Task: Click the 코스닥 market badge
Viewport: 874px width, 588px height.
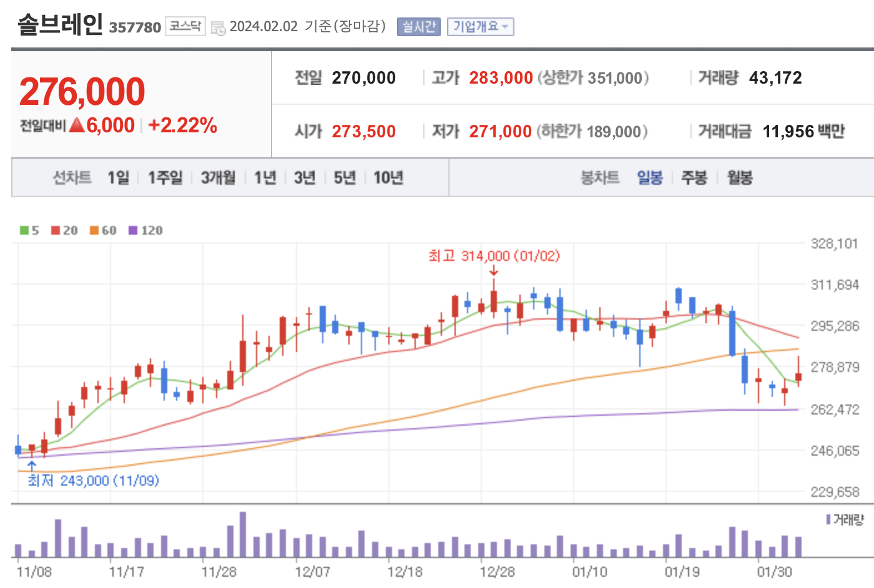Action: (185, 26)
